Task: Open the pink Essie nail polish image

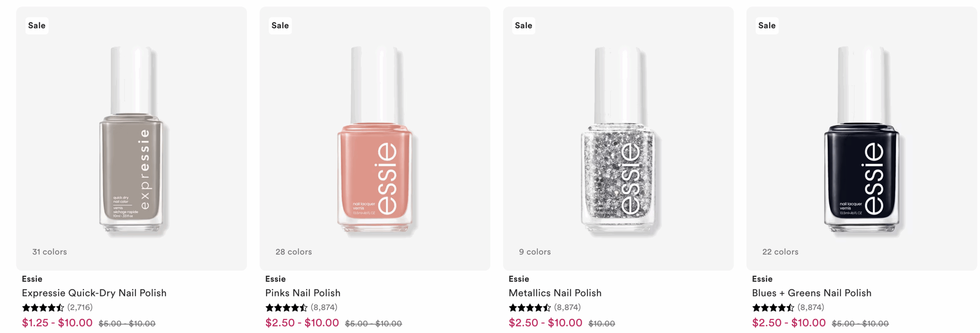Action: click(x=375, y=140)
